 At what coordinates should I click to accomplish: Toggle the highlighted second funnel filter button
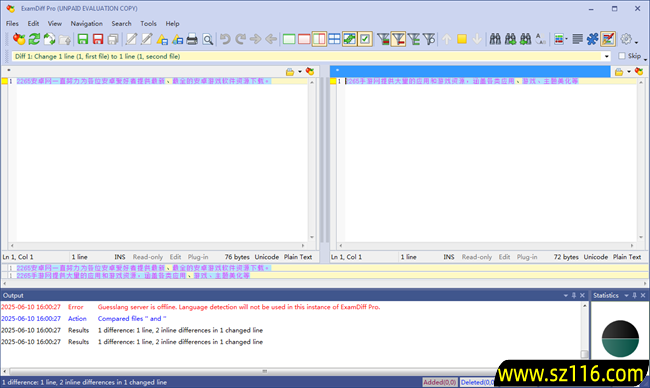398,39
